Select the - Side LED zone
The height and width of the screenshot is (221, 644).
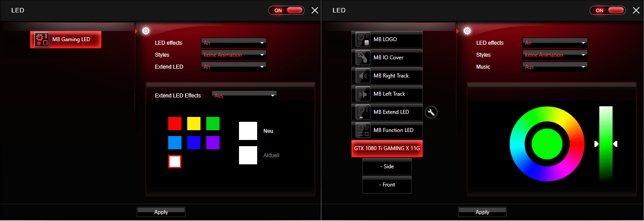coord(387,167)
